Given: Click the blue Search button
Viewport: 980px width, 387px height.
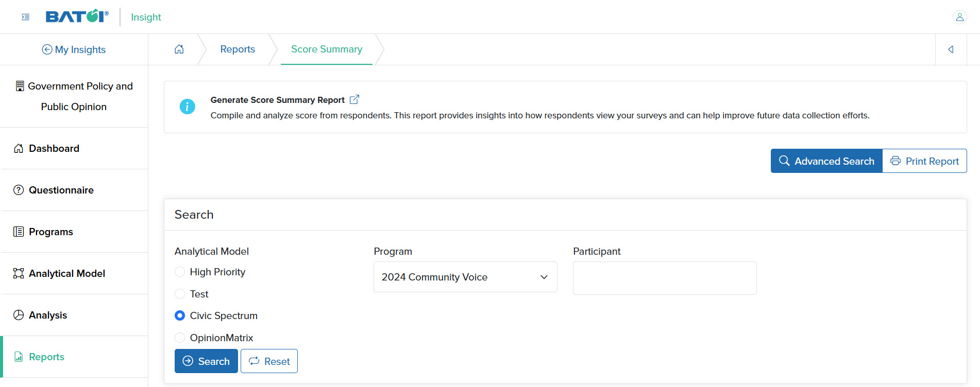Looking at the screenshot, I should click(206, 361).
